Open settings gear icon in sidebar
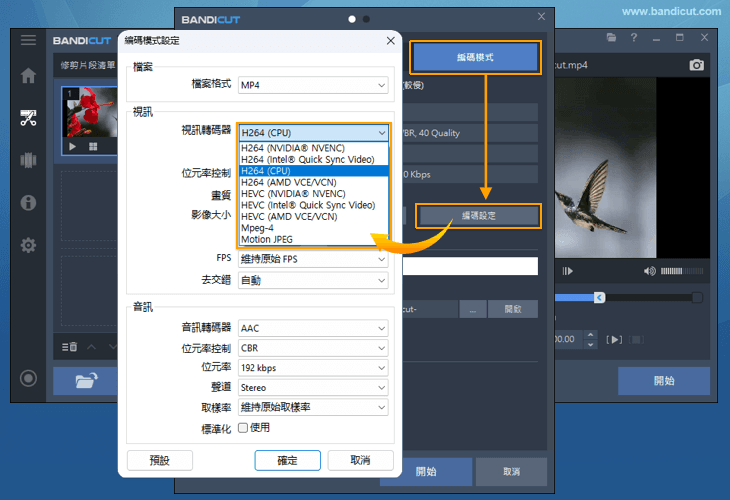Screen dimensions: 730x500 28,245
